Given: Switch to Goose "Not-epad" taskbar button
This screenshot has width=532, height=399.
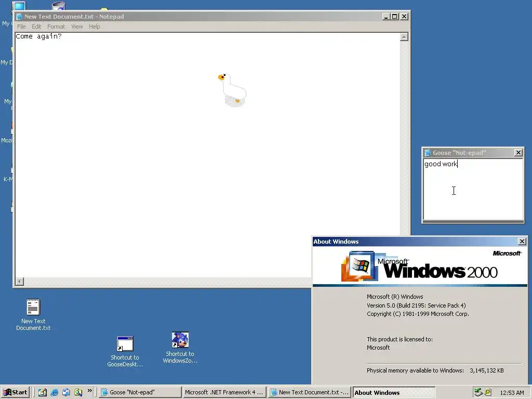Looking at the screenshot, I should click(x=140, y=392).
